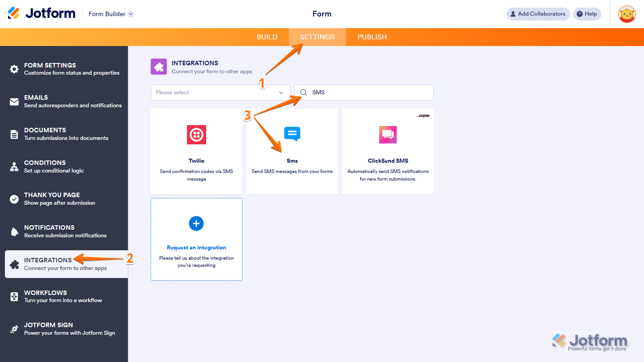Click the Request an integration link
This screenshot has width=644, height=362.
click(196, 247)
